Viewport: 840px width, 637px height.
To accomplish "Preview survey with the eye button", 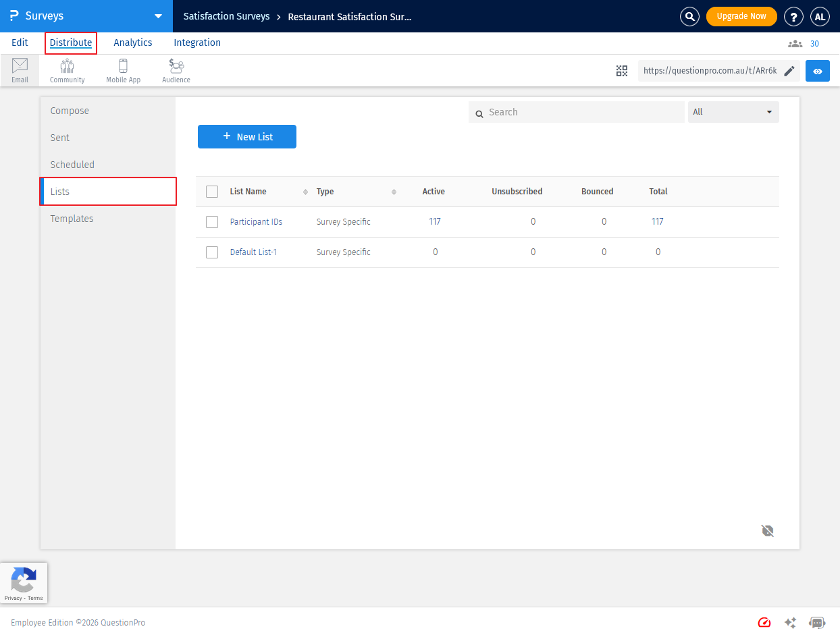I will click(x=817, y=71).
